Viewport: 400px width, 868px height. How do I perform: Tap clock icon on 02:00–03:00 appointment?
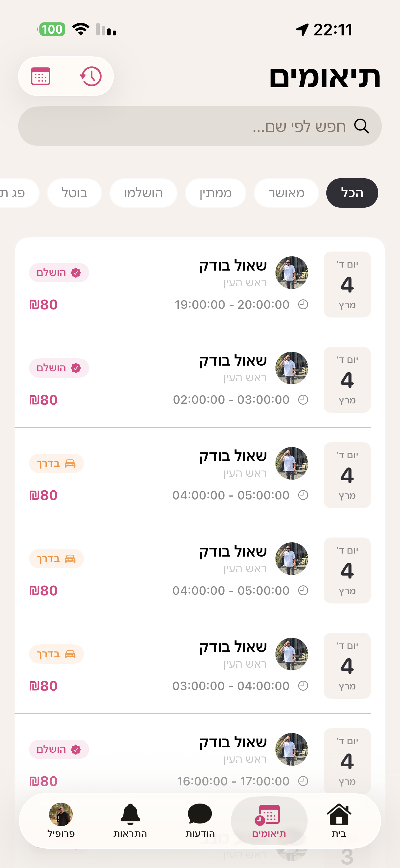click(x=303, y=399)
